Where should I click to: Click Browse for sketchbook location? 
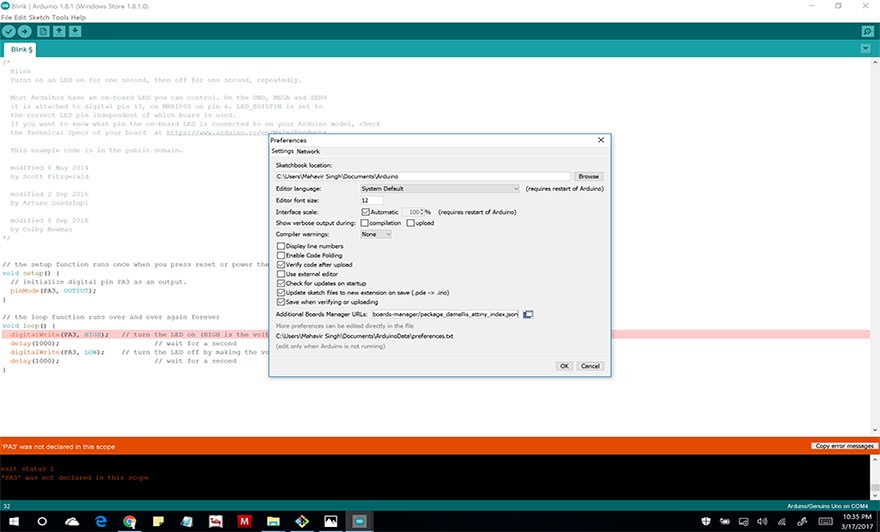[x=588, y=176]
